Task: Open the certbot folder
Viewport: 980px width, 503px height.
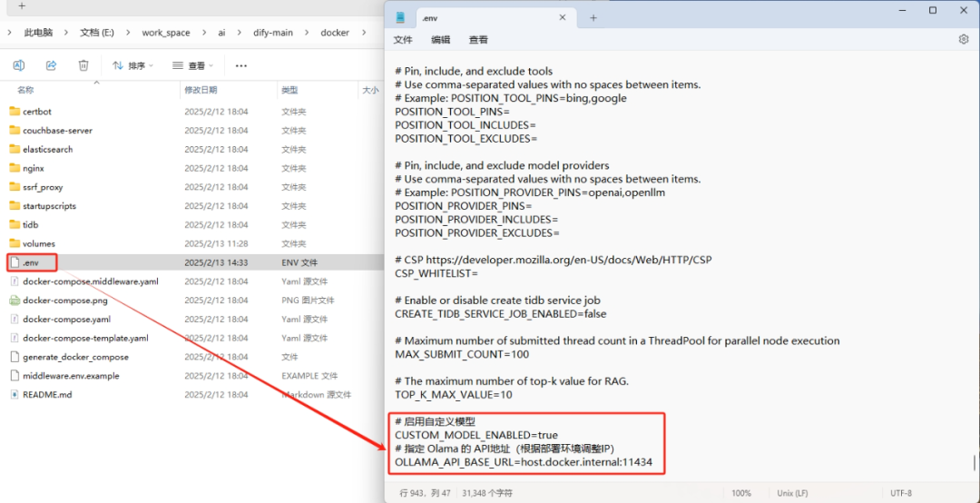Action: coord(37,112)
